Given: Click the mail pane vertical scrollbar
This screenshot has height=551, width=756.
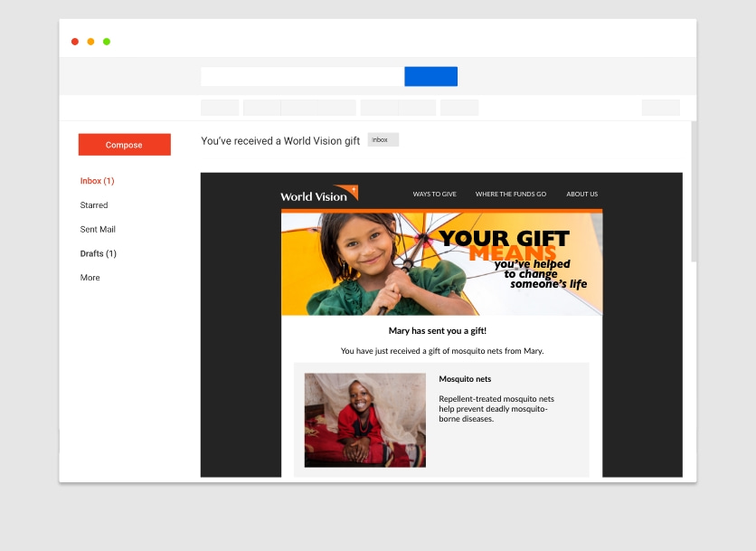Looking at the screenshot, I should pyautogui.click(x=694, y=192).
